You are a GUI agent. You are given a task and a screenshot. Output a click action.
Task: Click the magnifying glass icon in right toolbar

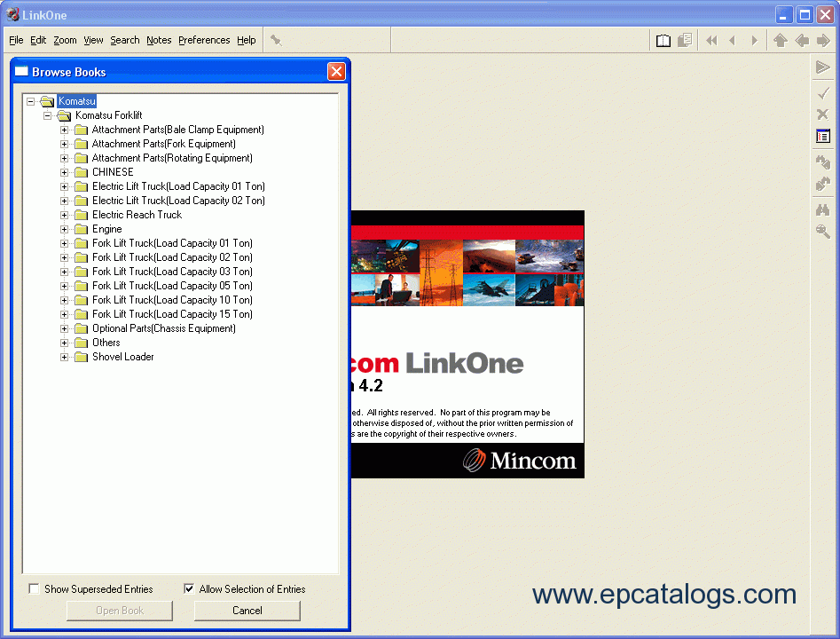tap(823, 232)
